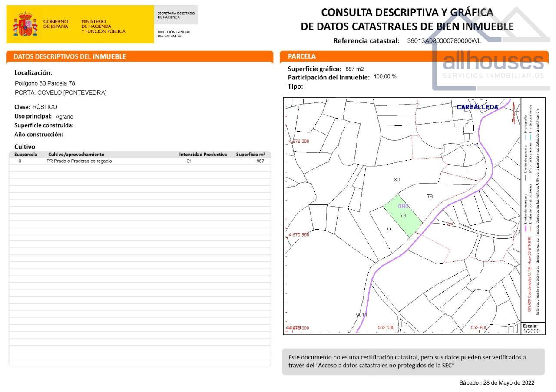Click the Límite zona verde legend symbol
The width and height of the screenshot is (556, 392).
click(530, 137)
